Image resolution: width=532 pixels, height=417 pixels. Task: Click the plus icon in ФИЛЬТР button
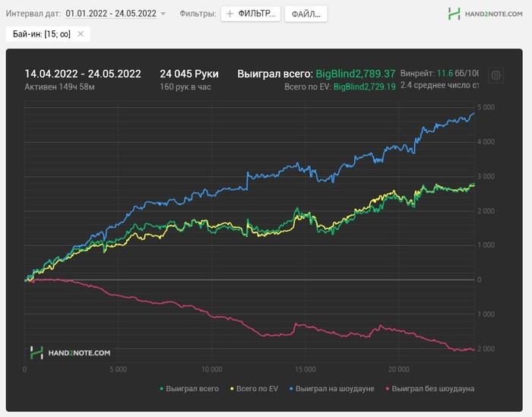[x=230, y=14]
